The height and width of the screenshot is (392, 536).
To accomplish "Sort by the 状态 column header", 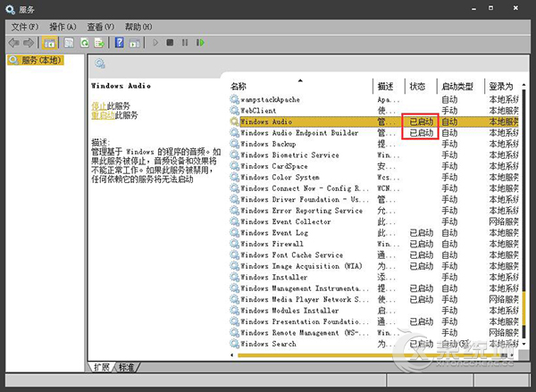I will pyautogui.click(x=421, y=87).
